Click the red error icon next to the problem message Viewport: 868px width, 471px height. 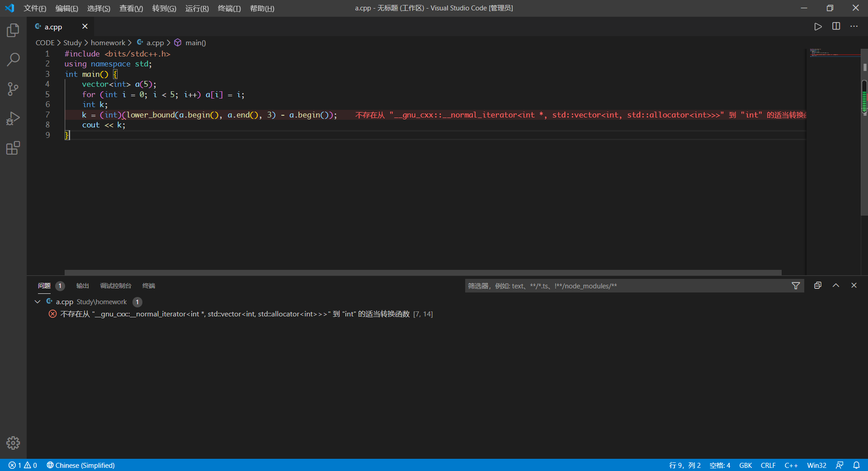(x=53, y=314)
